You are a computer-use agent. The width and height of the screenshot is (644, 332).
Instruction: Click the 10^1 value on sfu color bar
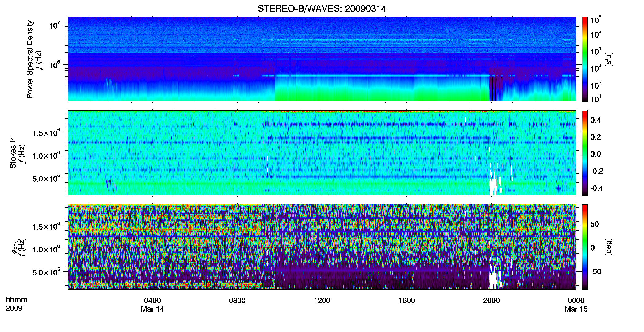(x=596, y=99)
